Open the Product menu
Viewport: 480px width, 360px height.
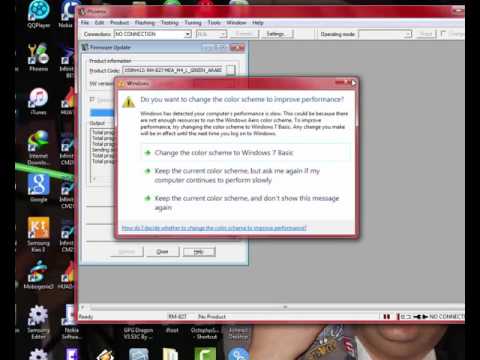[x=119, y=23]
